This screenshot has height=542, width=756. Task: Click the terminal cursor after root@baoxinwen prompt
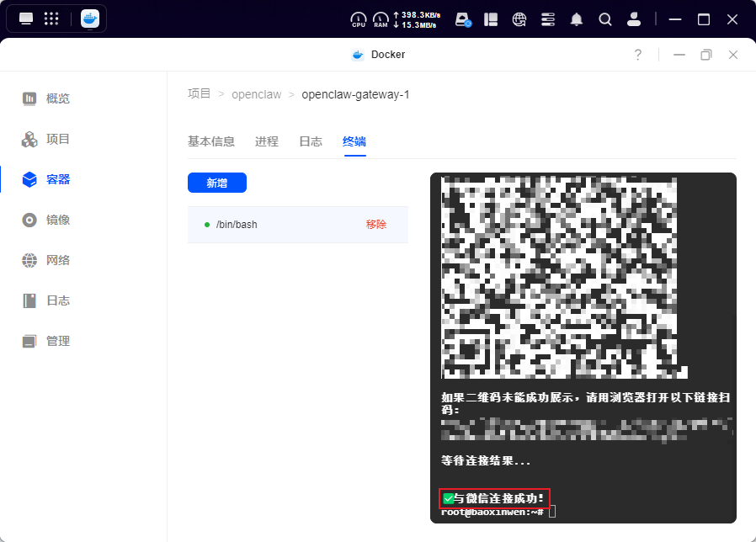(x=551, y=512)
